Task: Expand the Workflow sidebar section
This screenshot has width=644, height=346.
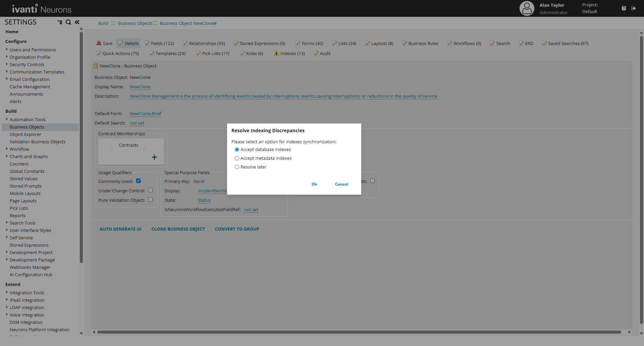Action: 7,149
